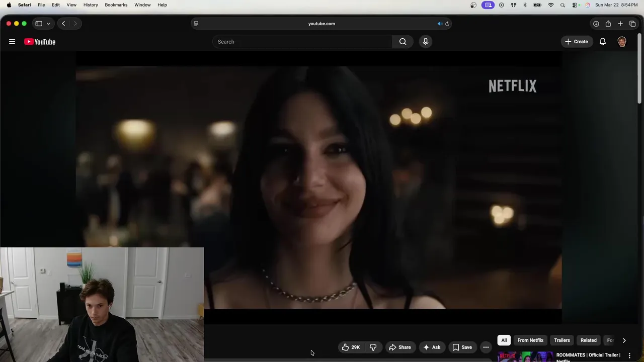Viewport: 644px width, 362px height.
Task: Open the YouTube hamburger guide menu
Action: pos(12,42)
